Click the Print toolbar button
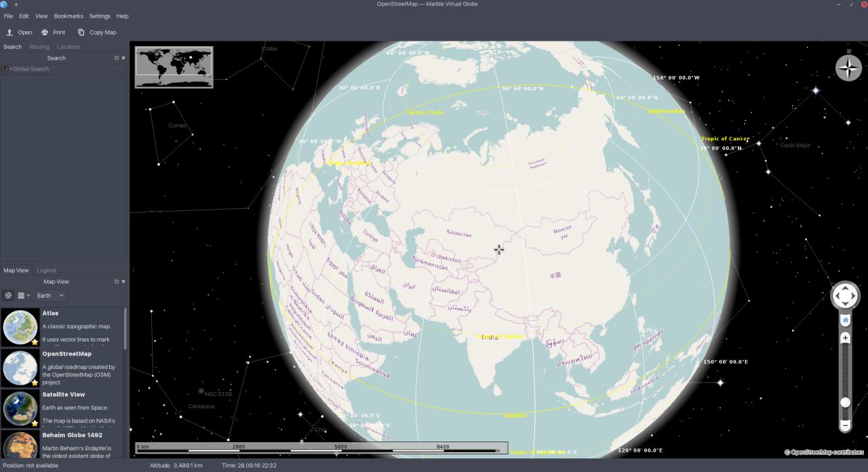 tap(53, 32)
